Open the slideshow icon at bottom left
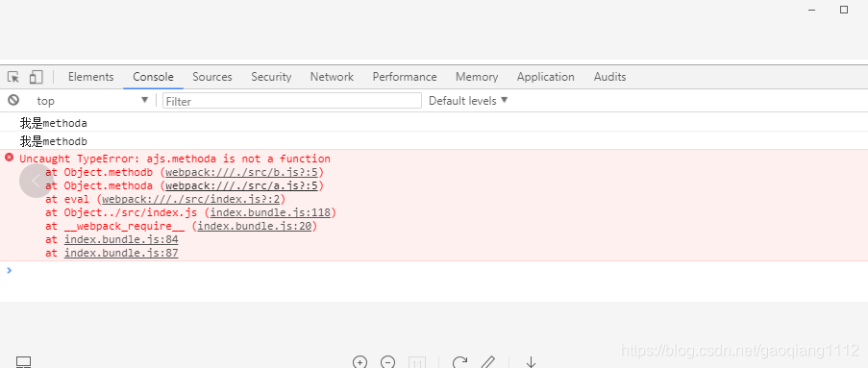 [x=23, y=362]
